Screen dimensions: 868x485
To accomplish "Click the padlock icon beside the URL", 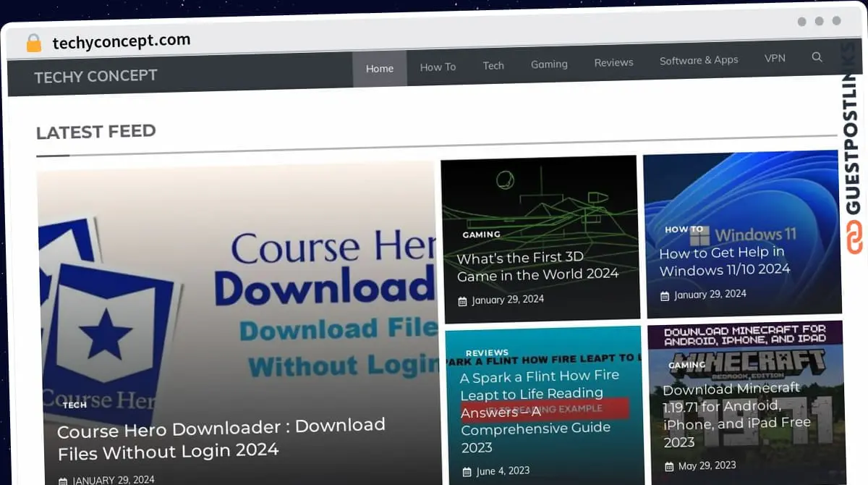I will pyautogui.click(x=34, y=43).
